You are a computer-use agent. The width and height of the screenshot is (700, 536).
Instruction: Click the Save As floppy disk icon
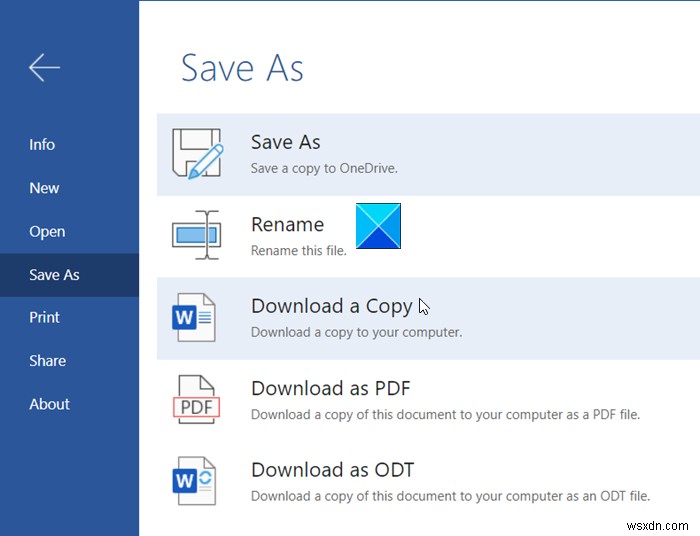[x=197, y=154]
